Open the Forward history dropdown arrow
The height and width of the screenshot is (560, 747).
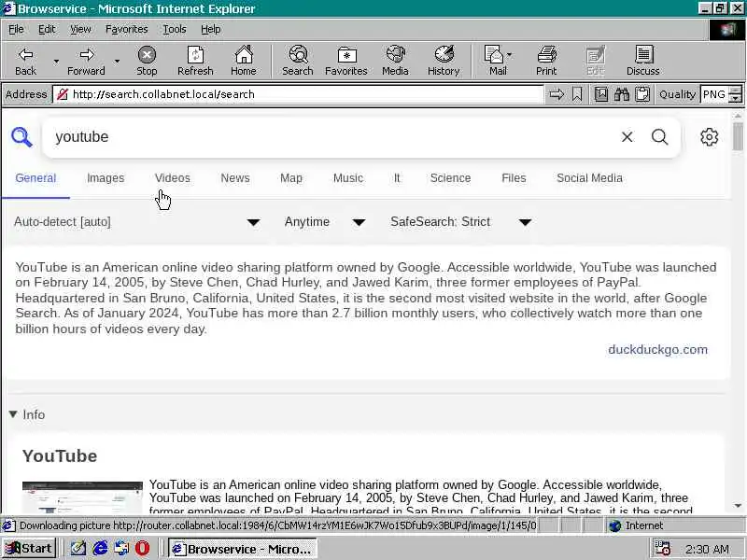[118, 61]
